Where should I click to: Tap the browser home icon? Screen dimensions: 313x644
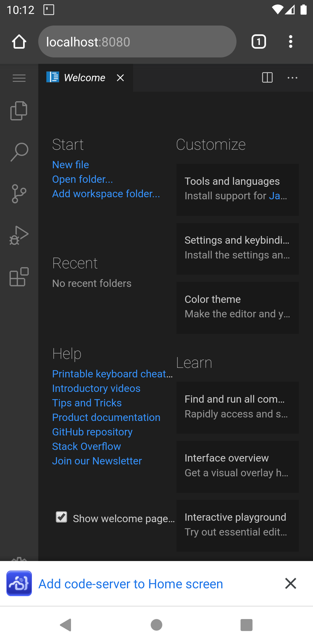pos(19,42)
